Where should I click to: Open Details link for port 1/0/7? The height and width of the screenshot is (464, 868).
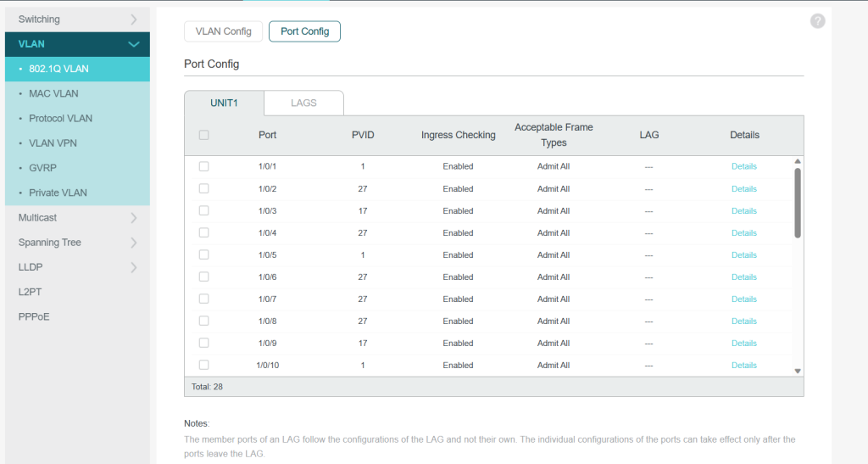pyautogui.click(x=744, y=299)
